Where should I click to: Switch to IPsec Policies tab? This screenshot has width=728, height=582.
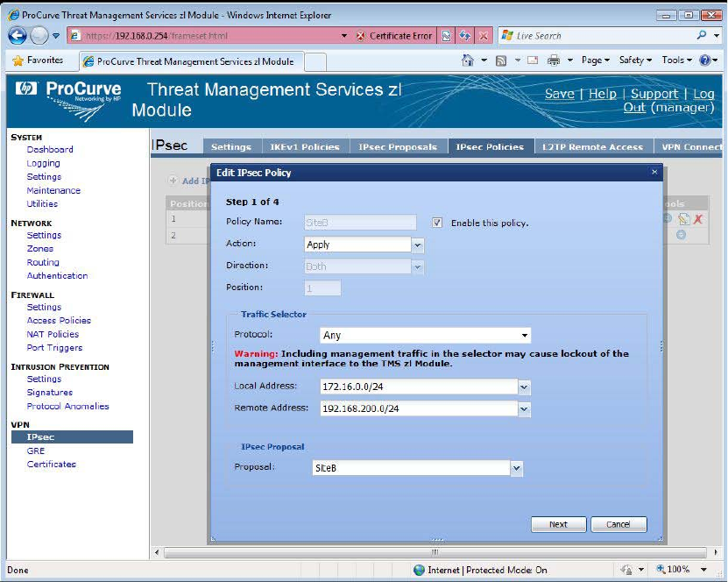click(490, 146)
